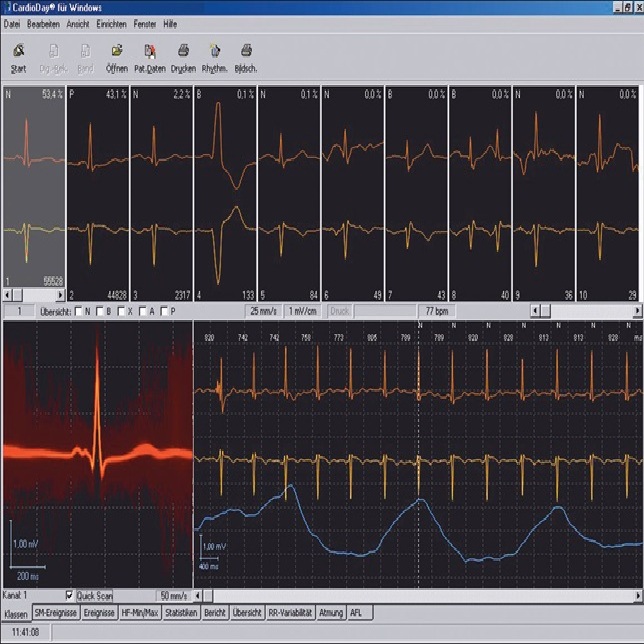Tick the B checkbox in Übersicht
Image resolution: width=644 pixels, height=644 pixels.
[x=99, y=311]
